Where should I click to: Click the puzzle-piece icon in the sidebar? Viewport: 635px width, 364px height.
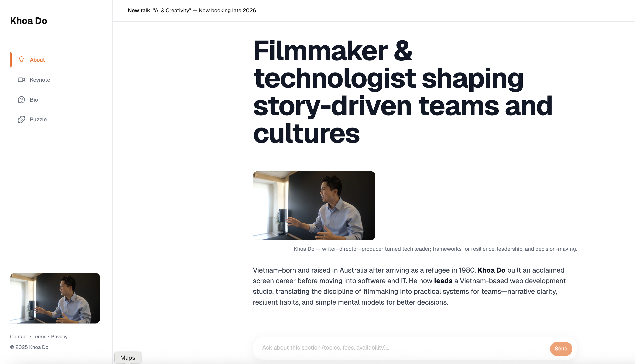coord(21,119)
